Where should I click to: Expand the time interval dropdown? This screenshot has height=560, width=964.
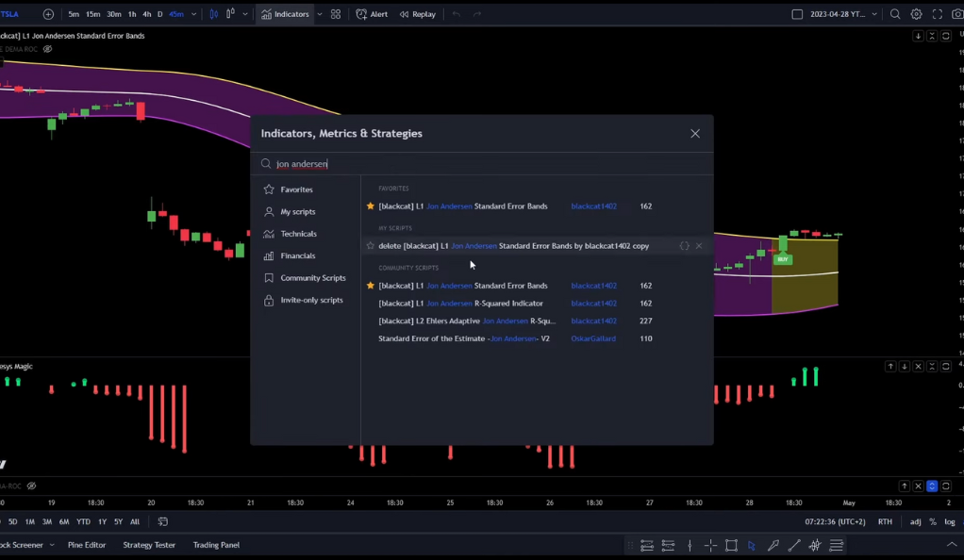[193, 14]
